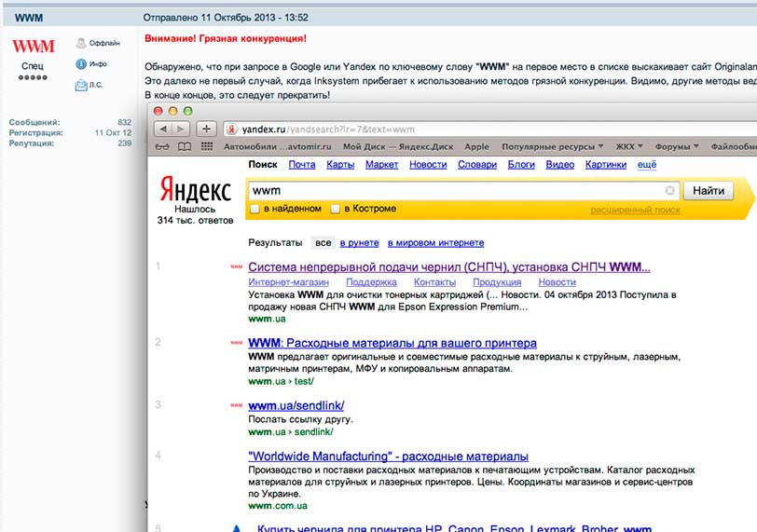Screen dimensions: 757x532
Task: Tick the 'в Костроме' checkbox
Action: [335, 209]
